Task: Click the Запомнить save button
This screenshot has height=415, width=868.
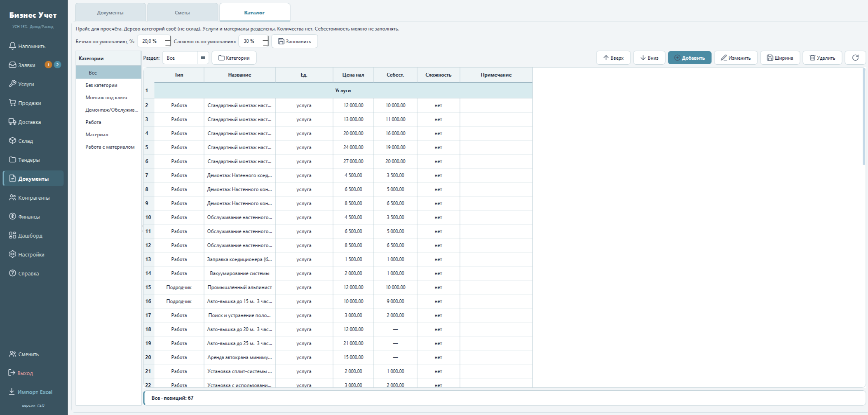Action: click(x=294, y=41)
